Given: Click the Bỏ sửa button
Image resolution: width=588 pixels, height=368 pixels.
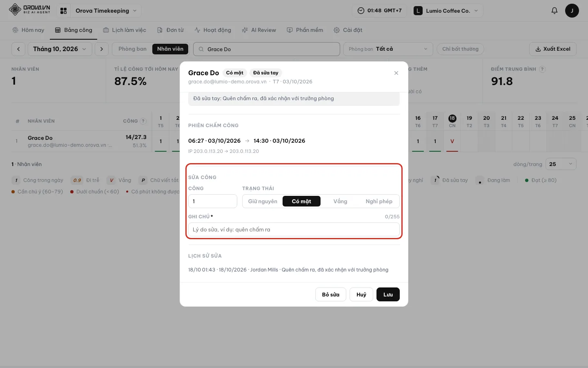Looking at the screenshot, I should tap(331, 294).
